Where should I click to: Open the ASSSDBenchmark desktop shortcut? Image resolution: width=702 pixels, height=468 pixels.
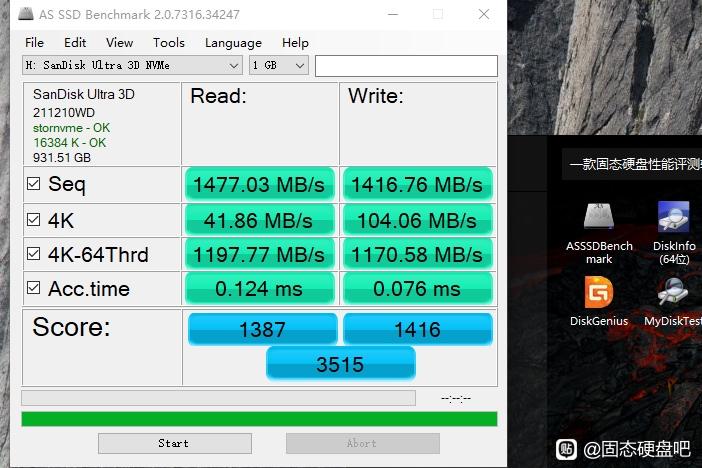[x=599, y=233]
